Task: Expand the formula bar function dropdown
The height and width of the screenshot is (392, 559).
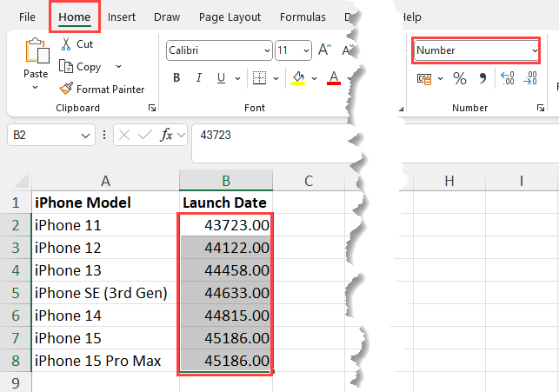Action: tap(181, 135)
